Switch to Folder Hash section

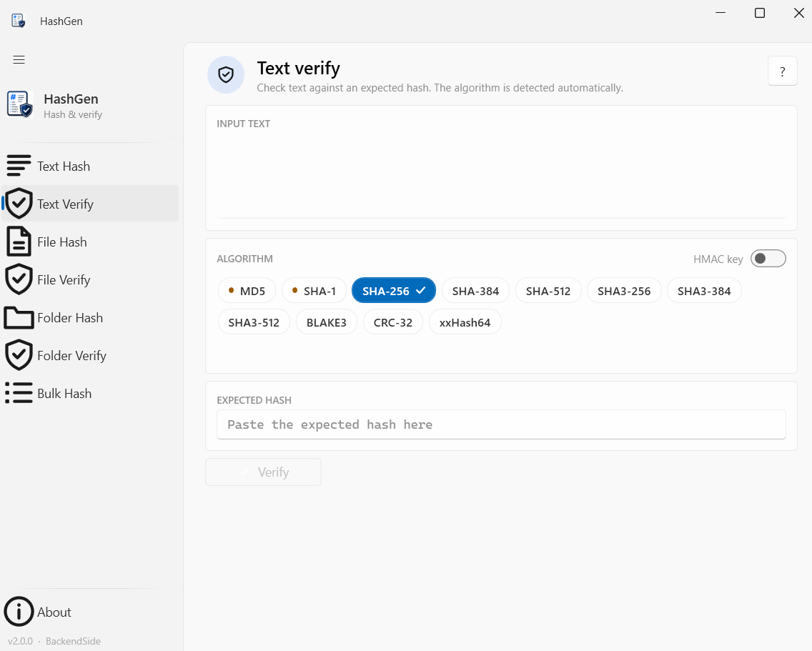[x=90, y=317]
